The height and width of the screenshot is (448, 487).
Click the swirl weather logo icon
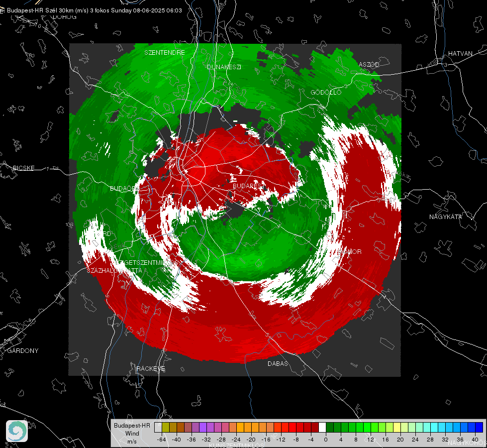pyautogui.click(x=17, y=431)
